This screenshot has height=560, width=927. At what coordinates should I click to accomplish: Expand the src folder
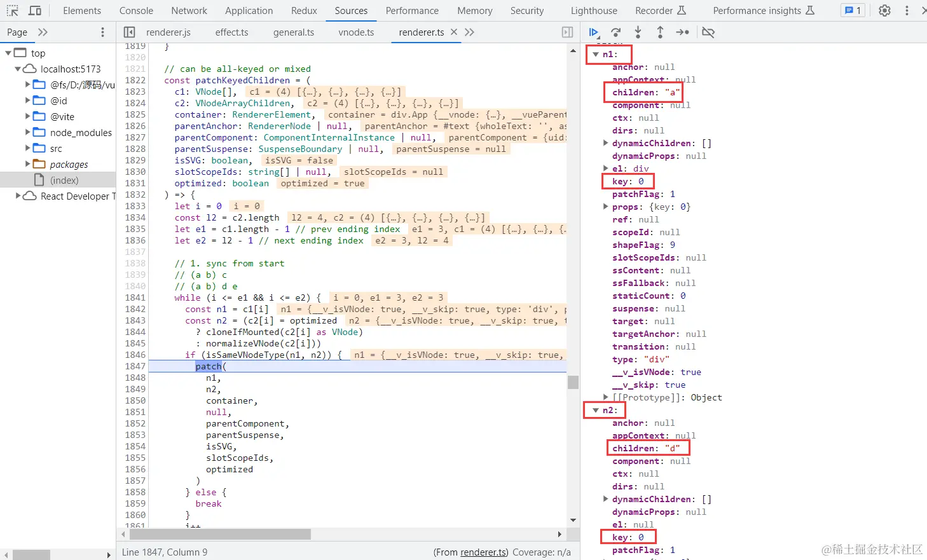tap(27, 149)
